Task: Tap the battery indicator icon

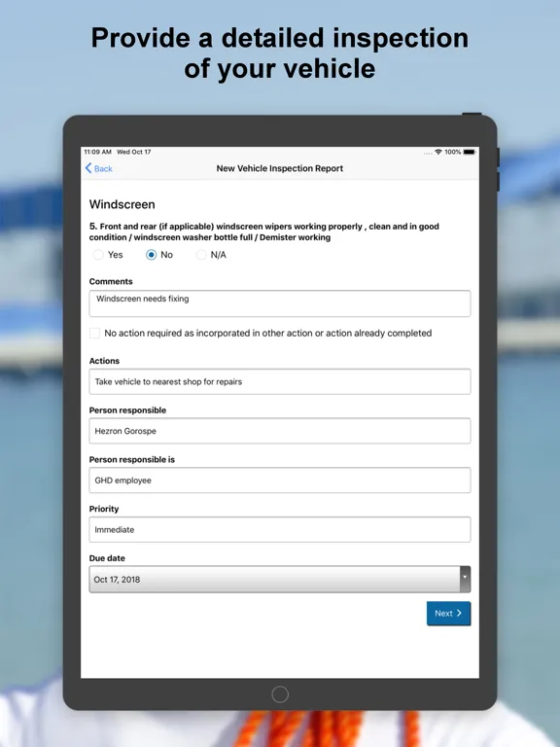Action: point(470,152)
